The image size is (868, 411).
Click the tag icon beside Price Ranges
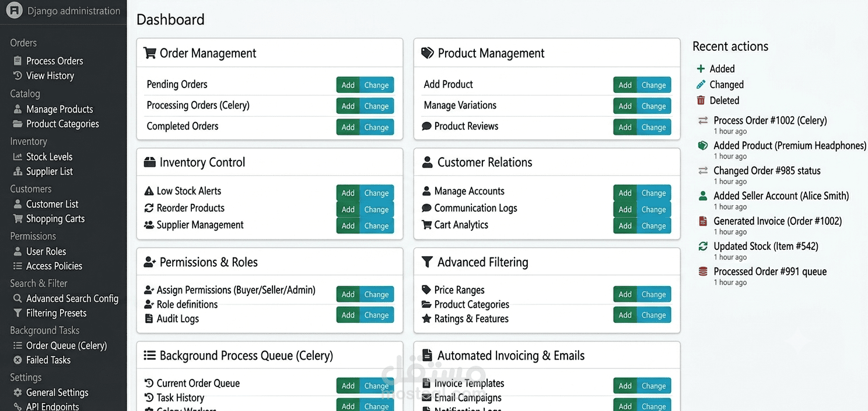pos(426,290)
